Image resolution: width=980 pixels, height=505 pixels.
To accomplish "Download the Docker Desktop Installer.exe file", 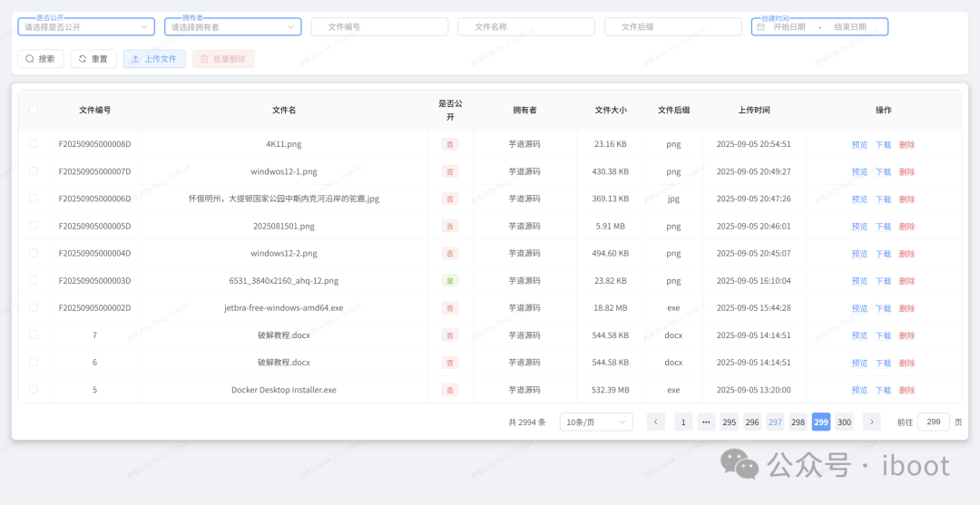I will (x=883, y=390).
